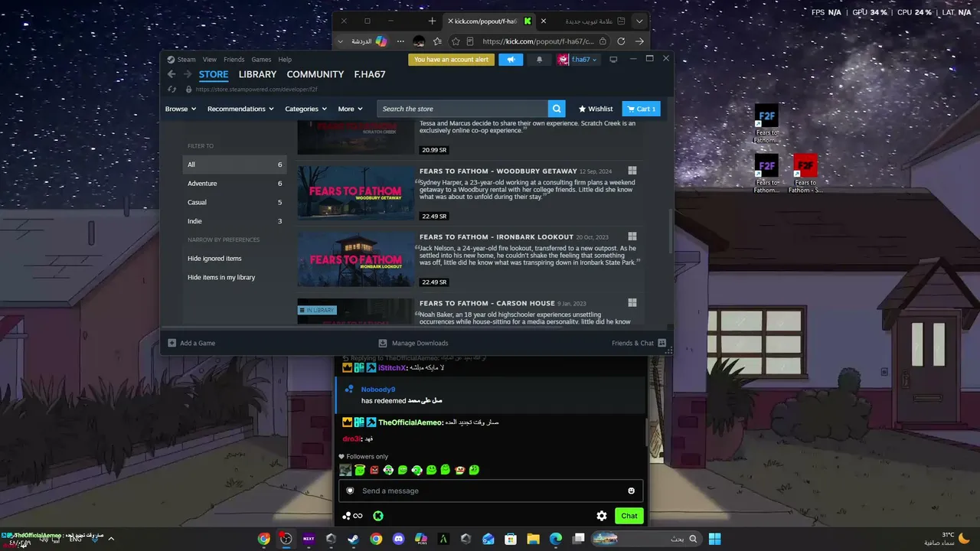Open Friends & Chat in Steam
The height and width of the screenshot is (551, 980).
pos(639,343)
